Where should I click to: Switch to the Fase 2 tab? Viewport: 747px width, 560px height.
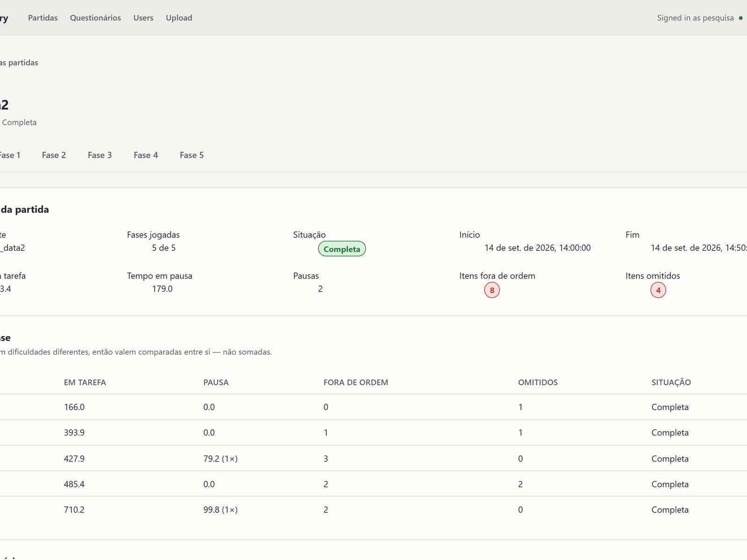tap(54, 155)
